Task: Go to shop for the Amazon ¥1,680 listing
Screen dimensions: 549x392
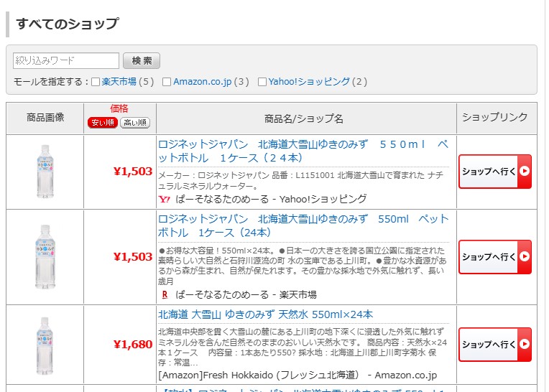Action: click(495, 345)
